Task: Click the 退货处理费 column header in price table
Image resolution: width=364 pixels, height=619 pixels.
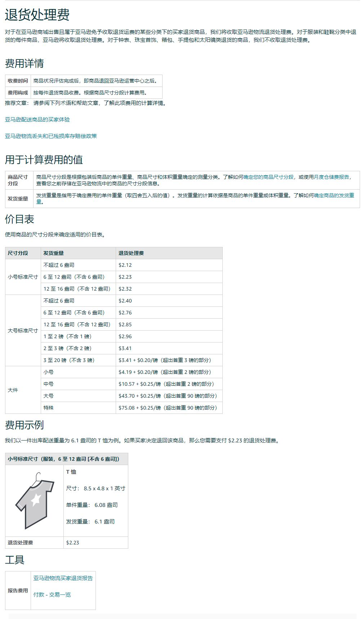Action: [169, 253]
